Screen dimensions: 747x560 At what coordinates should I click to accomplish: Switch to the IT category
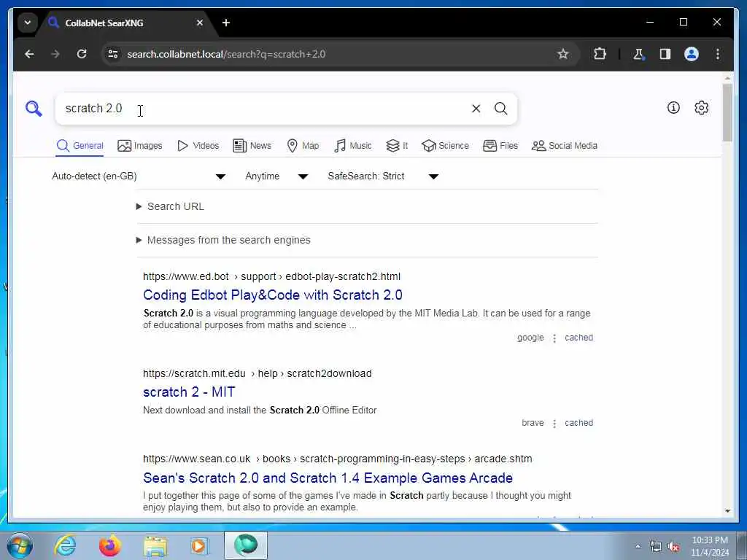click(x=397, y=146)
